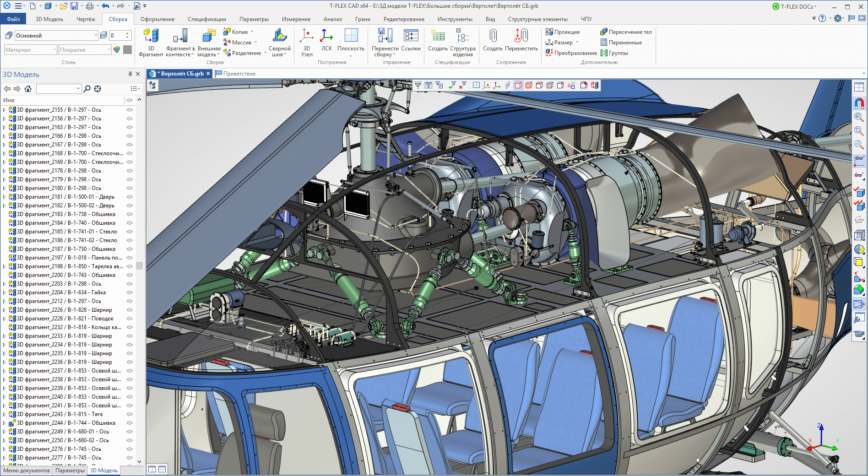Activate the Переместить mate tool
This screenshot has height=476, width=868.
[521, 40]
